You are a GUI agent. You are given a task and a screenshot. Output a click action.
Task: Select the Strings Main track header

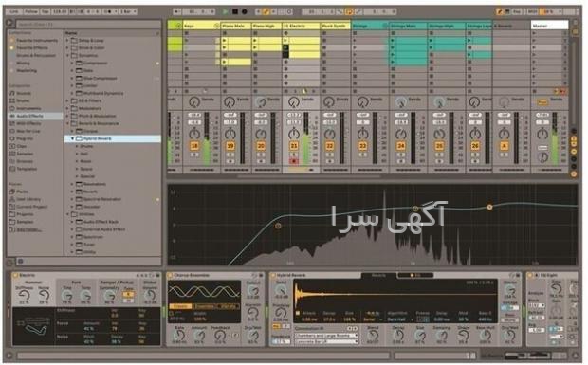[409, 26]
